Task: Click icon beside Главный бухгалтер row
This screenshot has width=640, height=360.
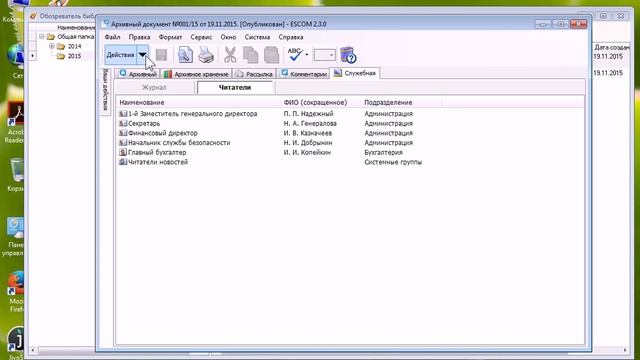Action: pos(123,152)
